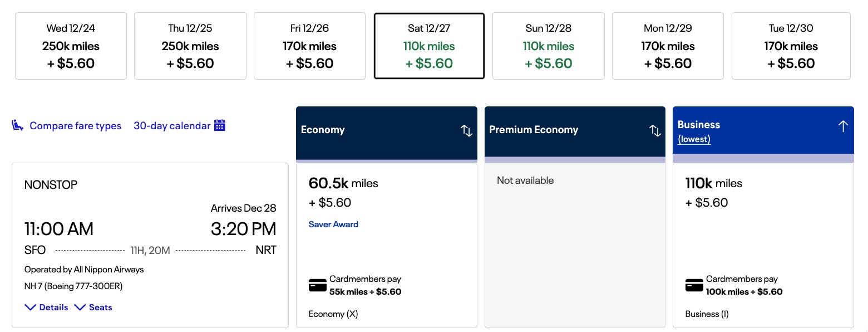868x332 pixels.
Task: Click the card icon beside Cardmembers pay 100k miles
Action: tap(694, 285)
